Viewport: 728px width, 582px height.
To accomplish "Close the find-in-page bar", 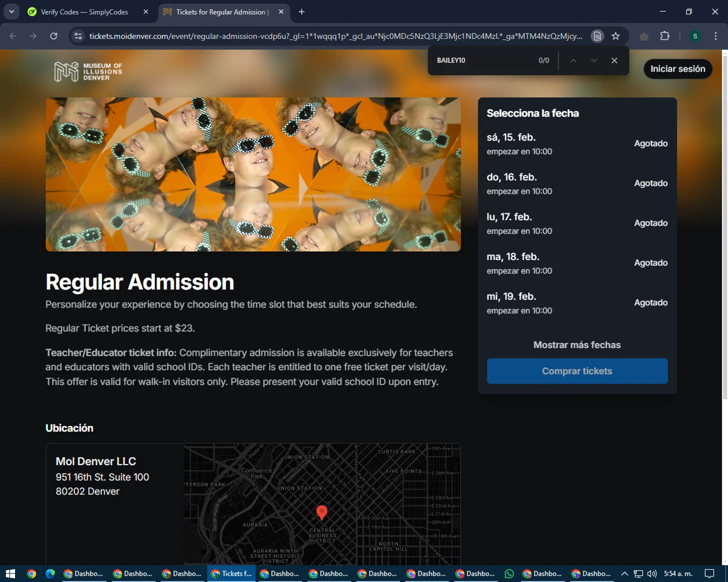I will tap(614, 60).
